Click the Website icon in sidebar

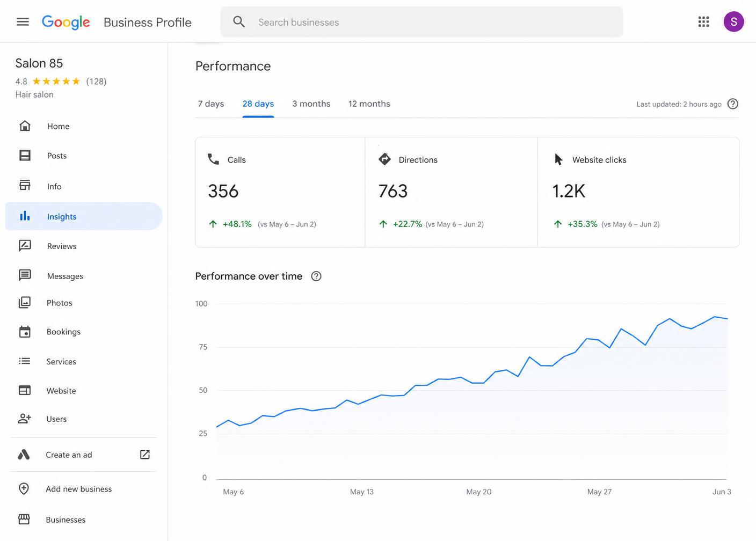pos(25,390)
